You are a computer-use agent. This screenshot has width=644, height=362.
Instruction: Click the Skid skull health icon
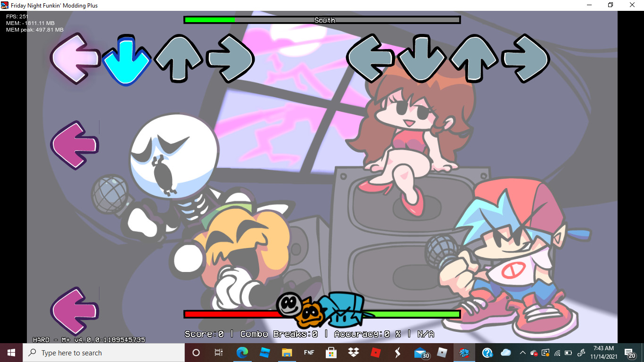pyautogui.click(x=289, y=304)
